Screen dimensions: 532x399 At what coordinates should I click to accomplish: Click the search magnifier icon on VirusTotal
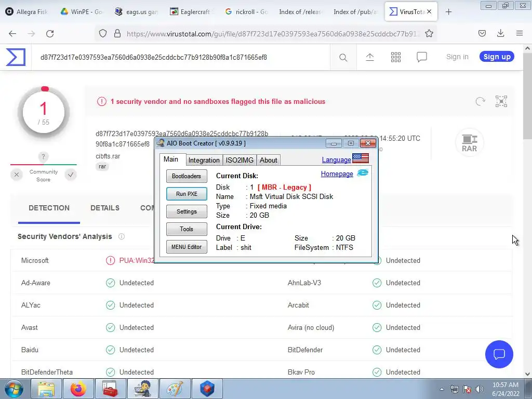pos(343,57)
